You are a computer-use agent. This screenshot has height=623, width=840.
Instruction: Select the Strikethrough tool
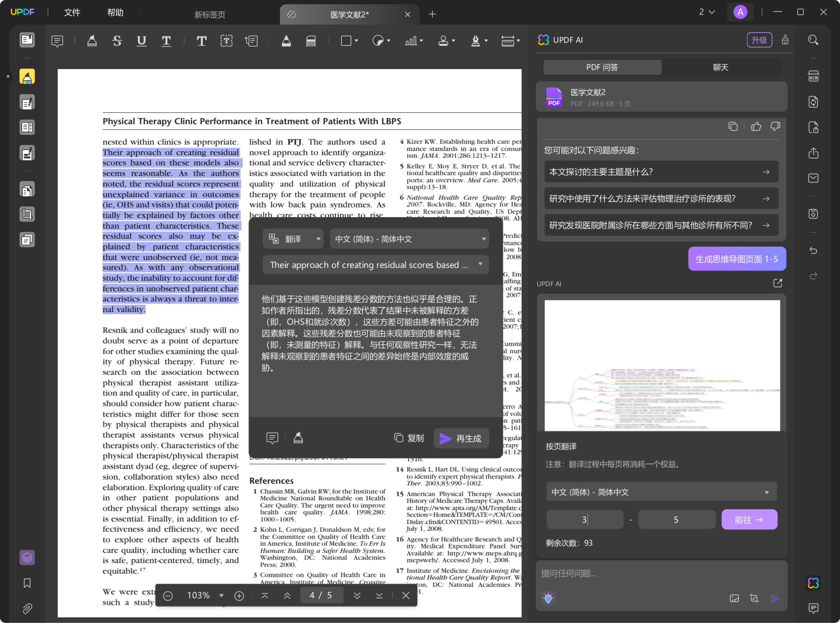[x=117, y=40]
